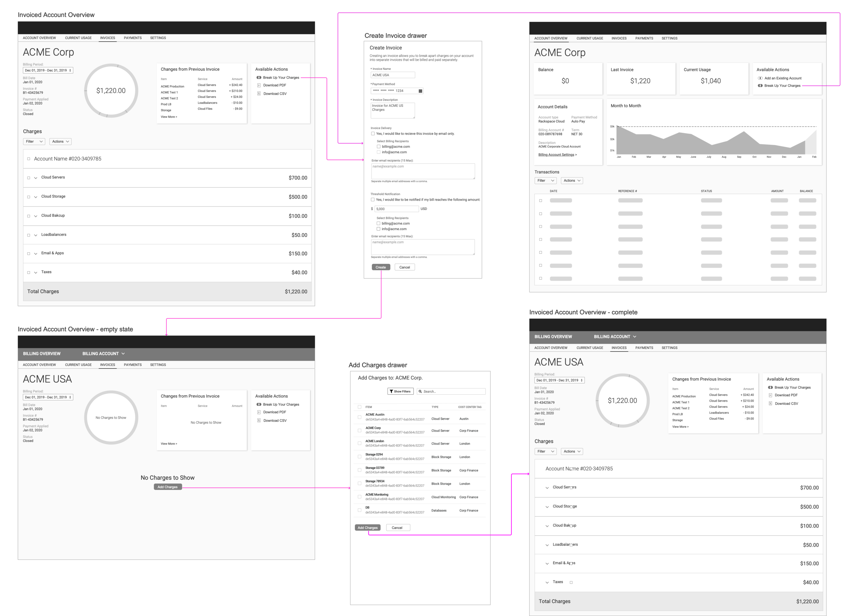This screenshot has height=616, width=849.
Task: Open Filter dropdown in ACME Corp invoice Charges
Action: 34,142
